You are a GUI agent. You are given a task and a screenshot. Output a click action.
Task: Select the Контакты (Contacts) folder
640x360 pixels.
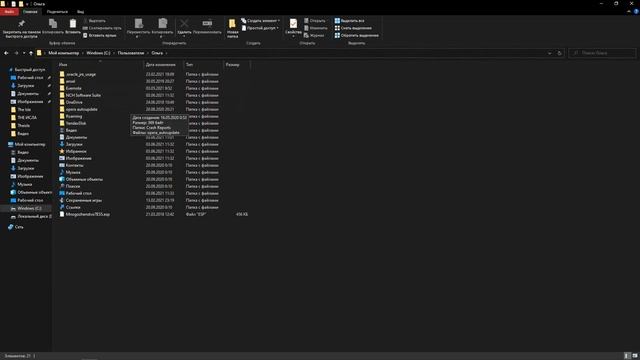tap(74, 165)
